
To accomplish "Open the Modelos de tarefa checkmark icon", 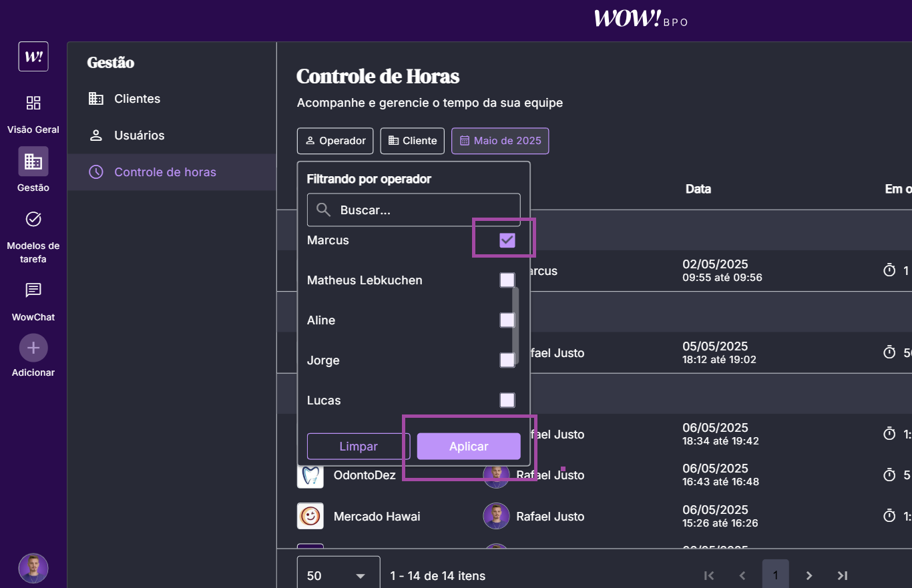I will pyautogui.click(x=33, y=219).
